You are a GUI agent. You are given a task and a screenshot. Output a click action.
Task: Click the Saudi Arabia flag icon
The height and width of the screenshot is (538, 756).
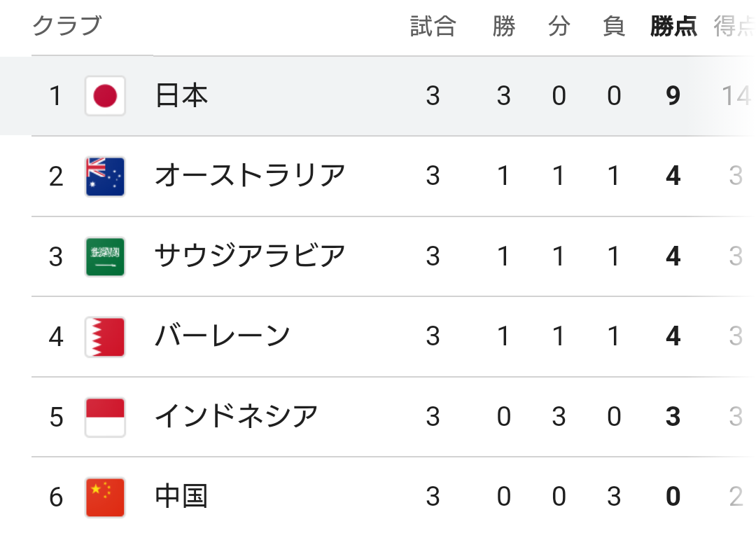(105, 256)
